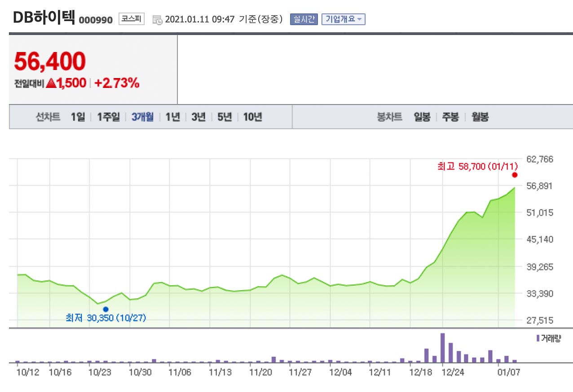Switch to 주봉 weekly candle chart

coord(450,117)
